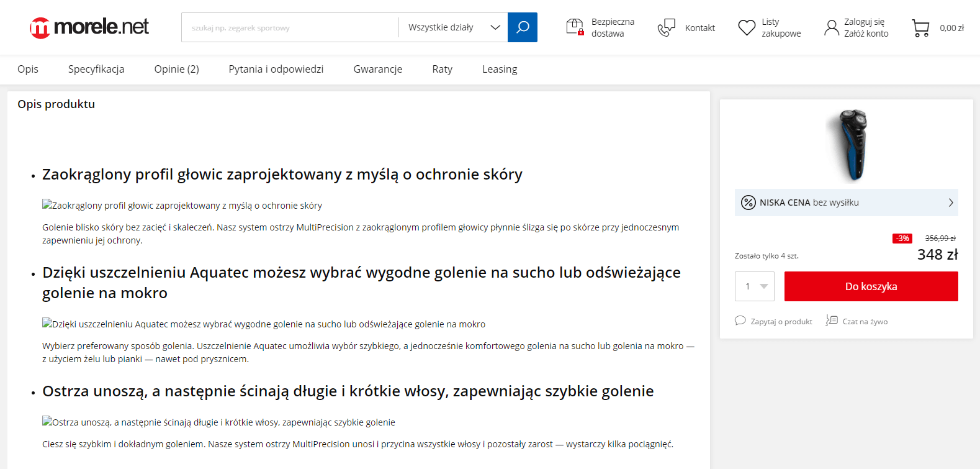Click the user account icon
Screen dimensions: 980x469
click(831, 28)
